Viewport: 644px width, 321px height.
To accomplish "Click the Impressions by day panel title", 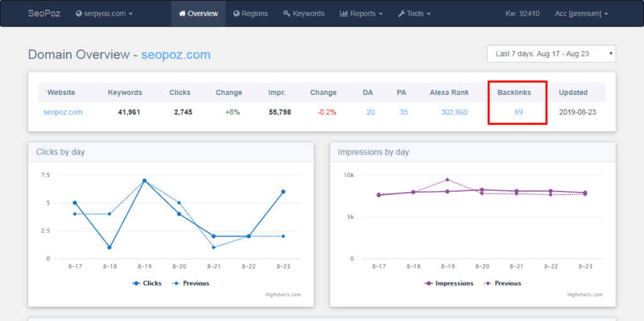I will coord(374,152).
